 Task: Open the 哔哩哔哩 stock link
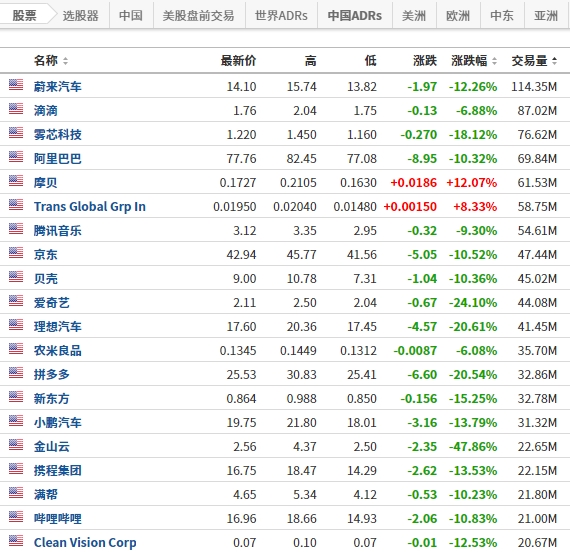57,519
